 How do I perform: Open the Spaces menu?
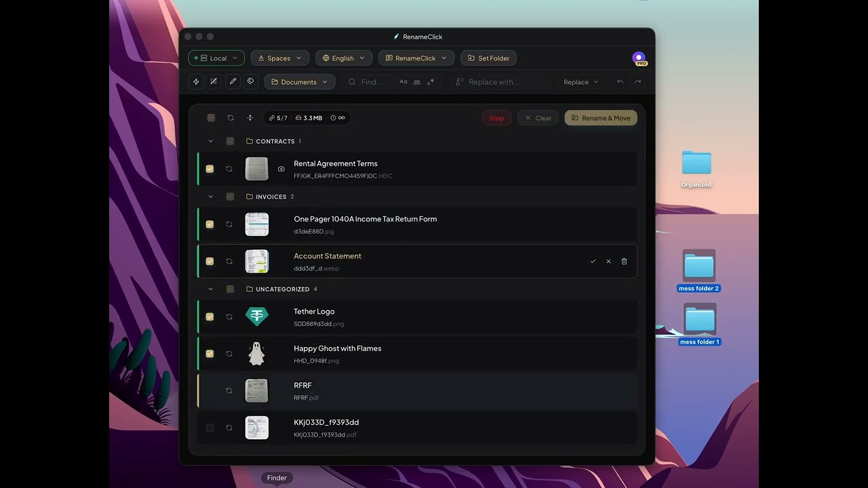(279, 58)
